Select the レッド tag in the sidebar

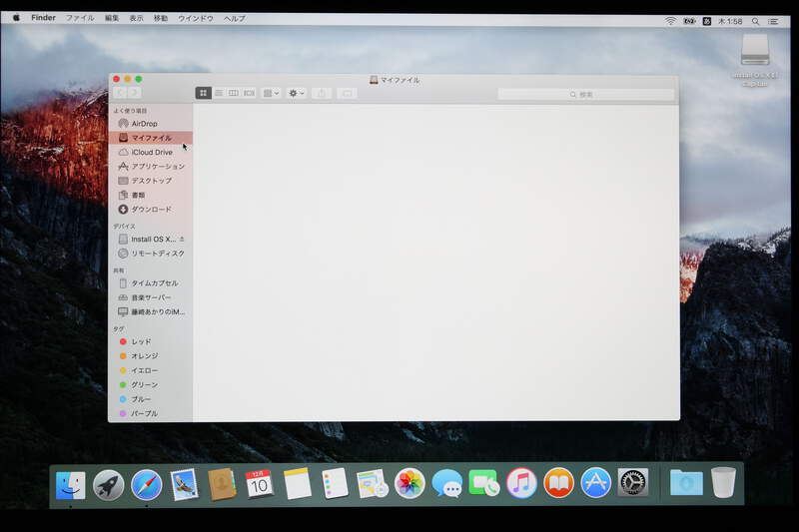coord(141,341)
